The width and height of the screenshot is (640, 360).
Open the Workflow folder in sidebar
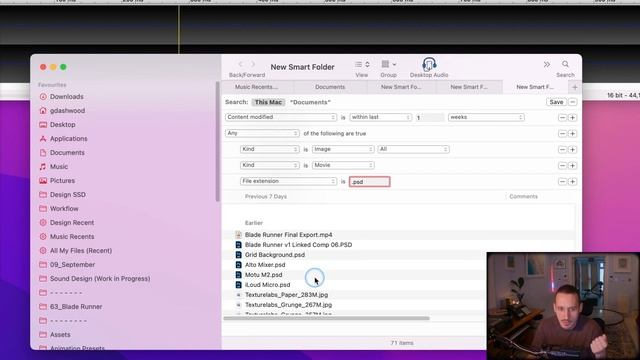(x=64, y=209)
